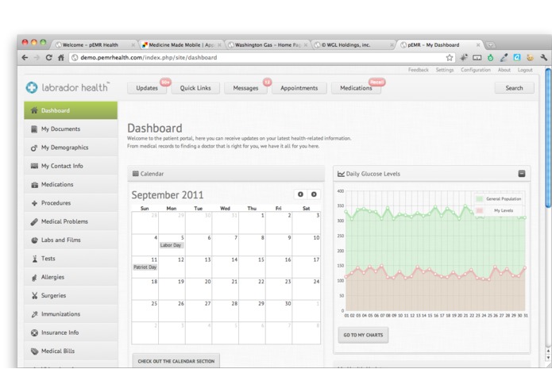Bookmark page with star icon
The height and width of the screenshot is (392, 552).
450,58
